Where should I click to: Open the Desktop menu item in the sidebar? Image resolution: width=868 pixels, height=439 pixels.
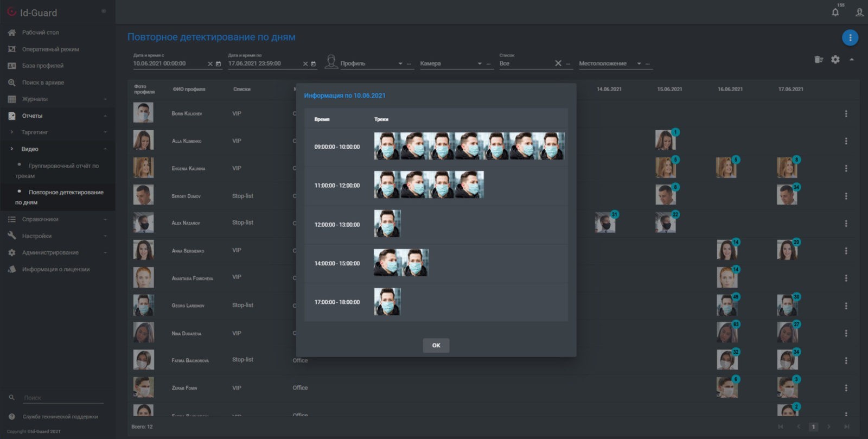(40, 33)
